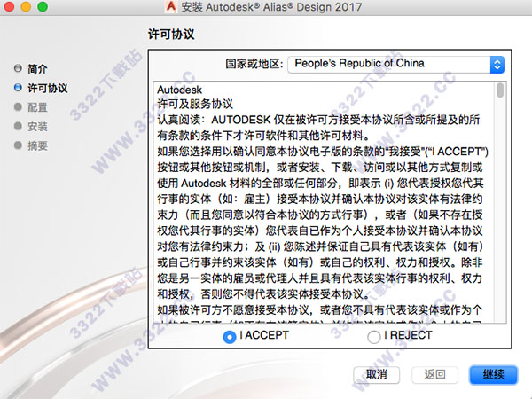Click the 继续 (Continue) button
This screenshot has width=532, height=399.
[x=494, y=375]
